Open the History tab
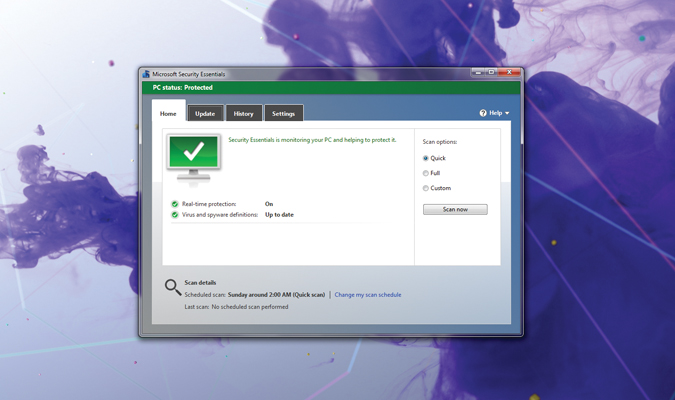This screenshot has width=675, height=400. coord(243,114)
